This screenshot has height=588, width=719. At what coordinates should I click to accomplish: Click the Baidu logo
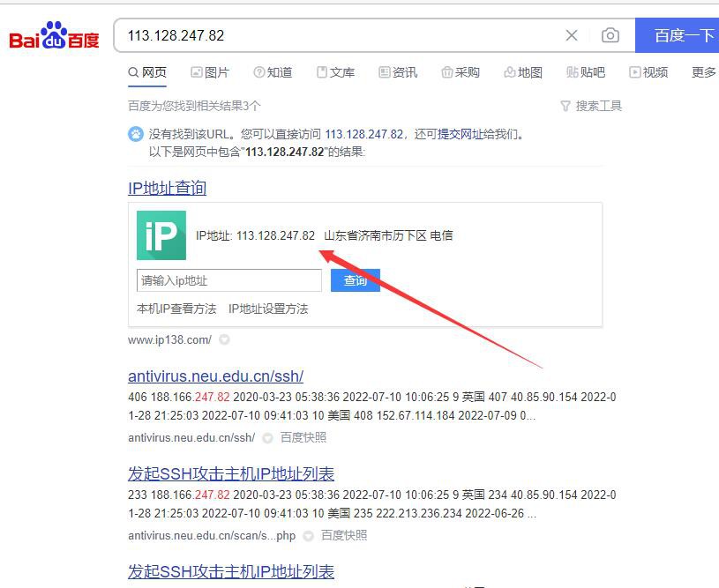tap(54, 35)
